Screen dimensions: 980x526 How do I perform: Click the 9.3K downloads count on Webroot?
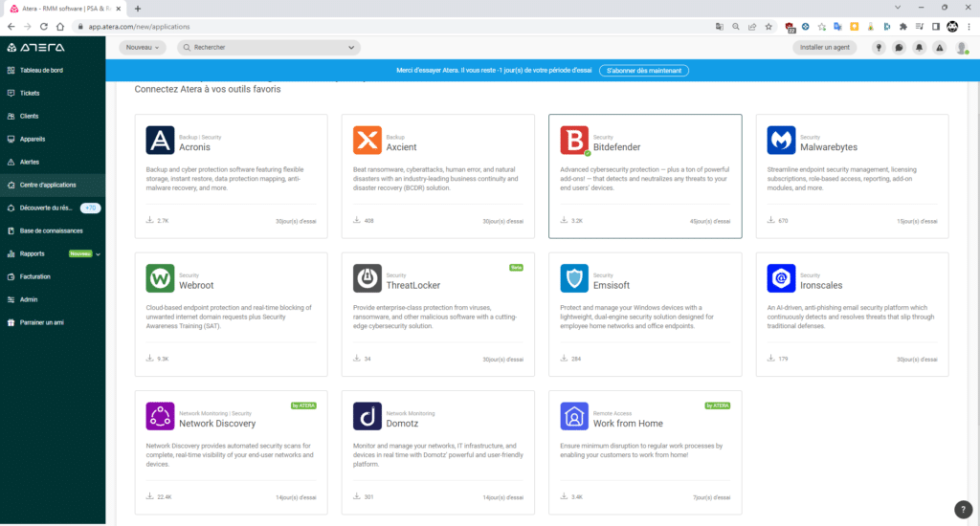point(163,360)
